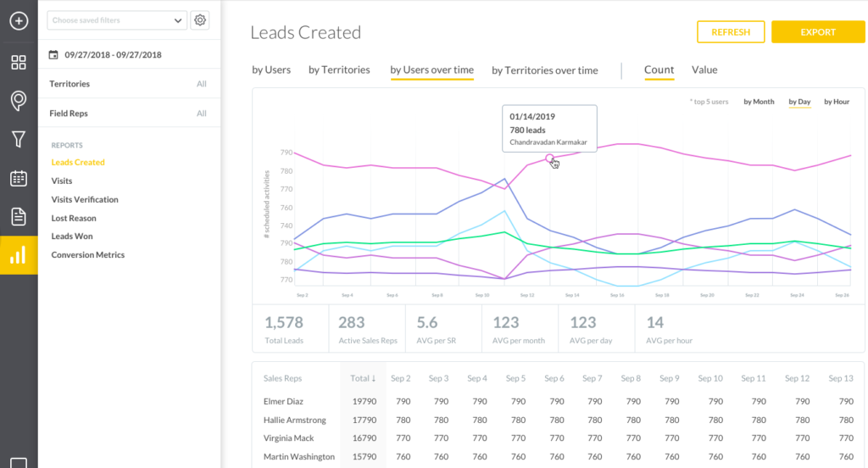This screenshot has height=468, width=868.
Task: Click total 17790 for Hallie Armstrong
Action: pyautogui.click(x=364, y=420)
